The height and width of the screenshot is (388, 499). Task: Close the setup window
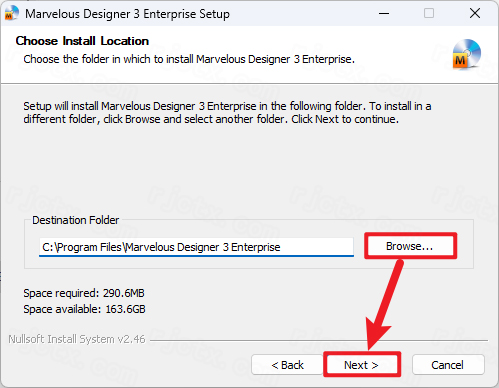coord(475,13)
